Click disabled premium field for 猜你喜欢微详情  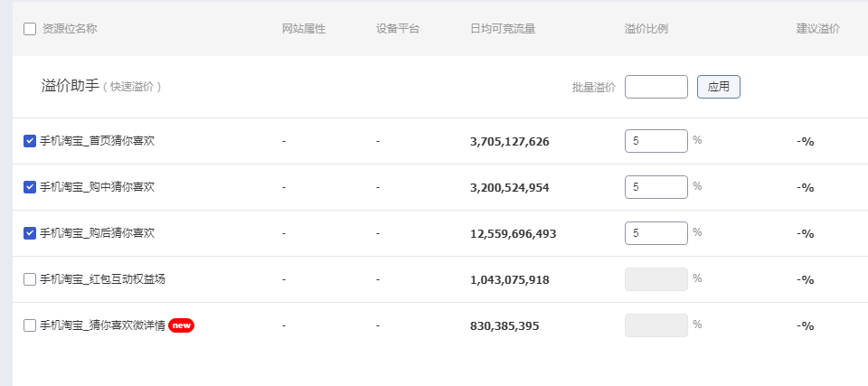coord(656,325)
